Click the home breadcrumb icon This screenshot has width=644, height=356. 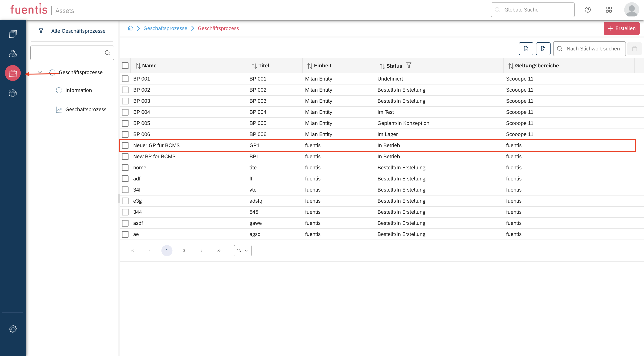130,28
